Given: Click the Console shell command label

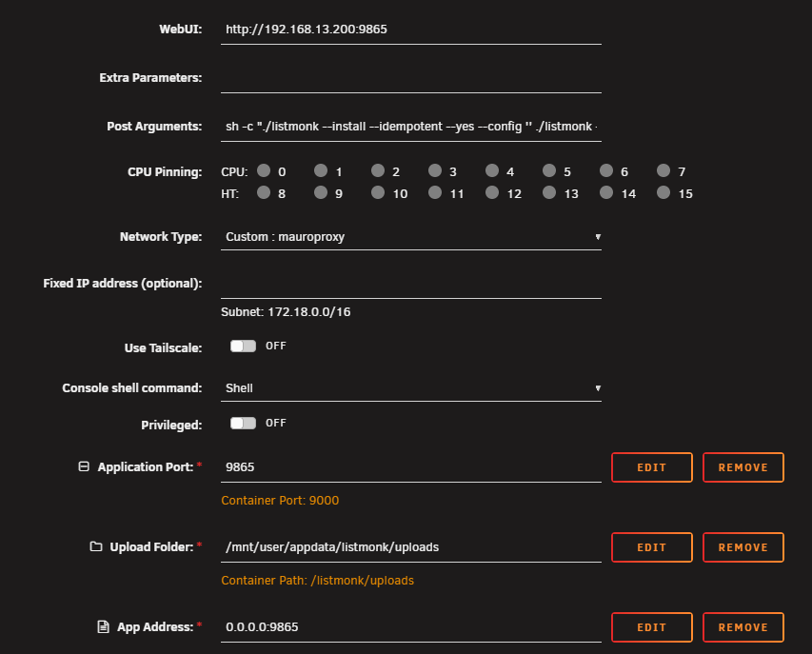Looking at the screenshot, I should (132, 388).
